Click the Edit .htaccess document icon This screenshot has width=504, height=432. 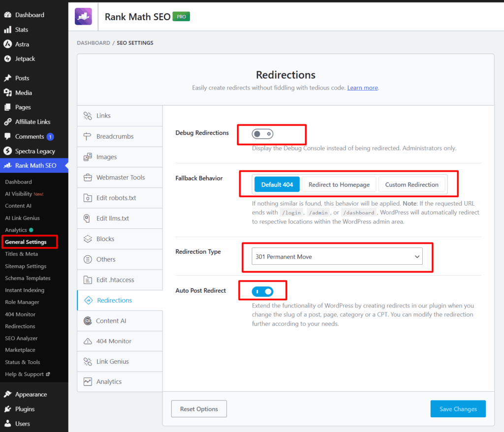click(x=88, y=280)
